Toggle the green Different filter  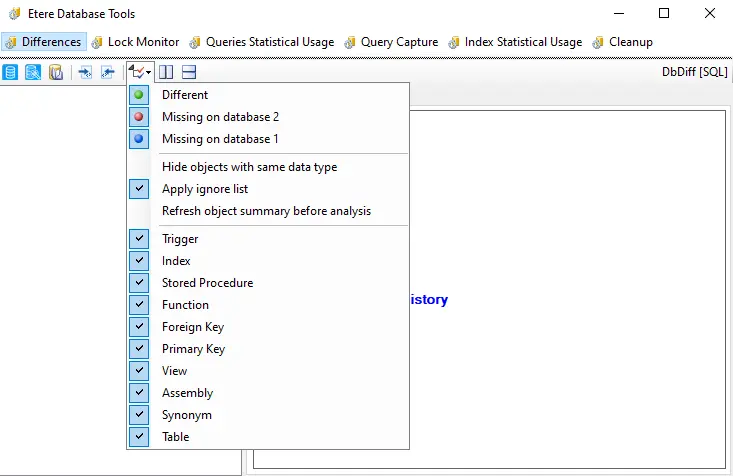click(x=185, y=95)
